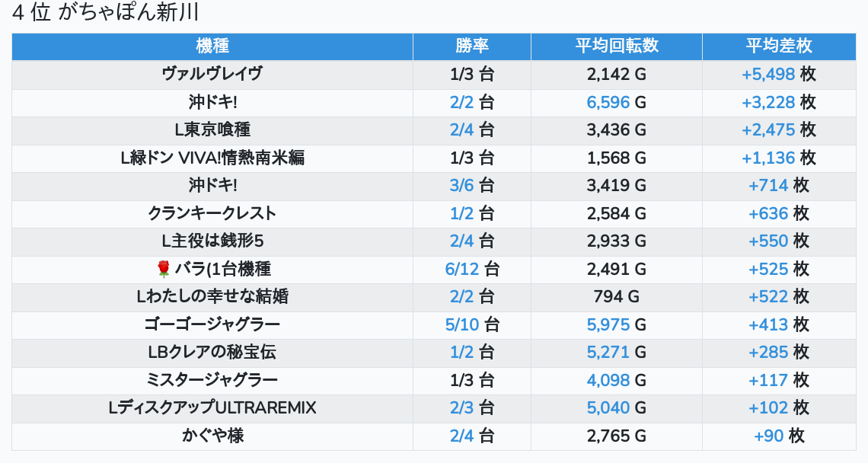Select Lわたしの幸せな結婚 machine name
Image resolution: width=868 pixels, height=463 pixels.
coord(212,296)
